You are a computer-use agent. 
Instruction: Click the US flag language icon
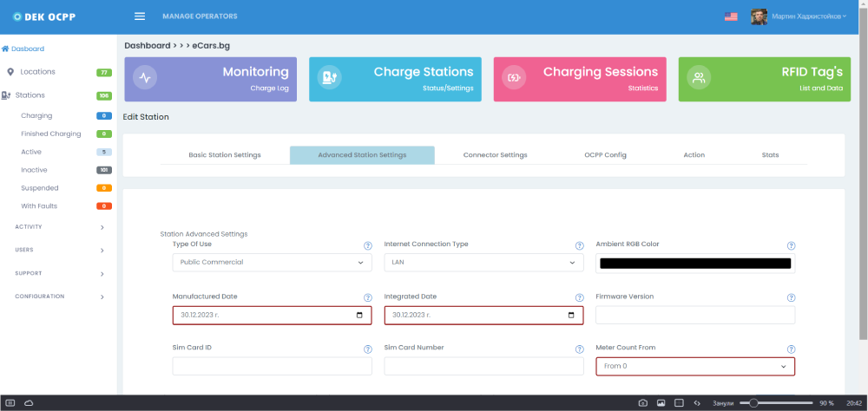[x=731, y=16]
